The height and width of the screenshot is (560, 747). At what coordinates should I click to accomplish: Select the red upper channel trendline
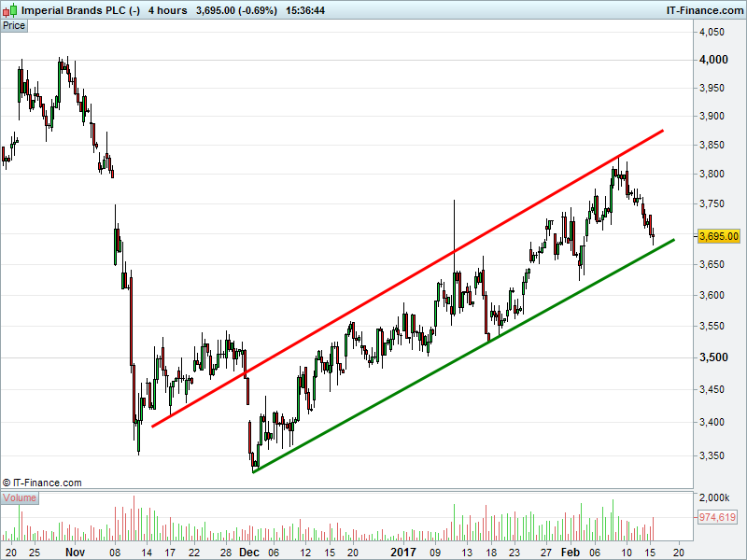point(407,278)
